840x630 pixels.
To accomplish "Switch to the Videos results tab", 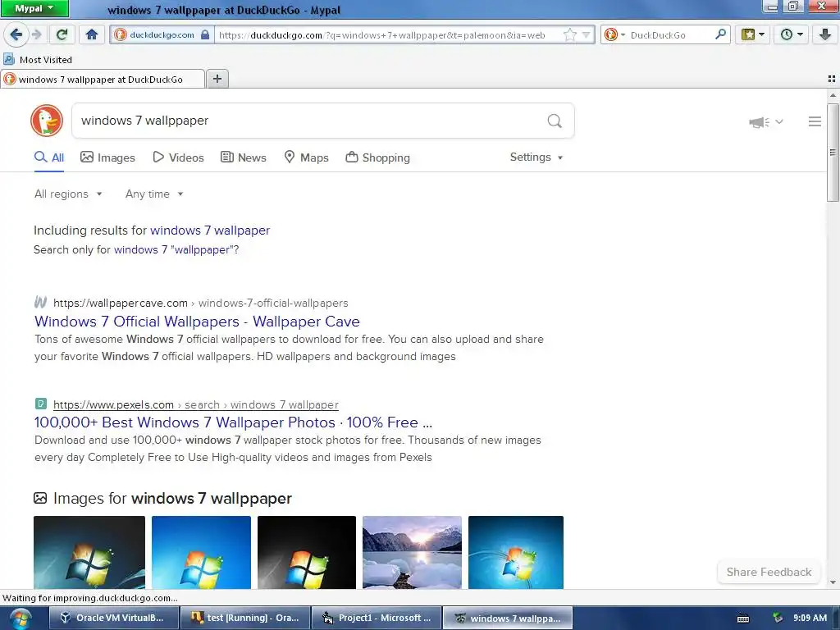I will [x=178, y=157].
